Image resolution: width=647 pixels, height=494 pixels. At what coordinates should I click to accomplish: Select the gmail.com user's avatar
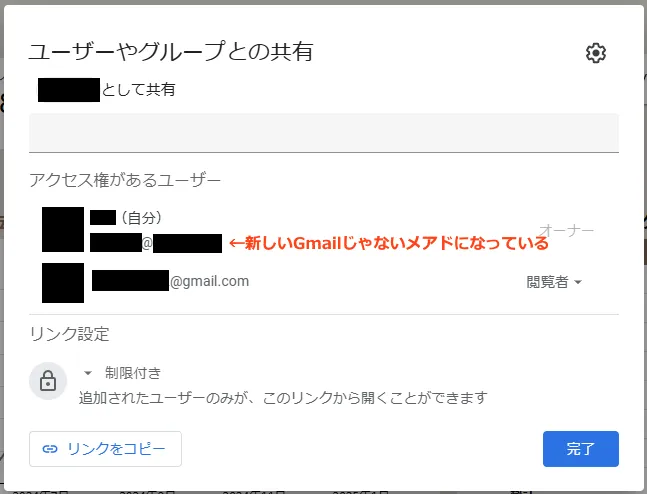[x=63, y=282]
